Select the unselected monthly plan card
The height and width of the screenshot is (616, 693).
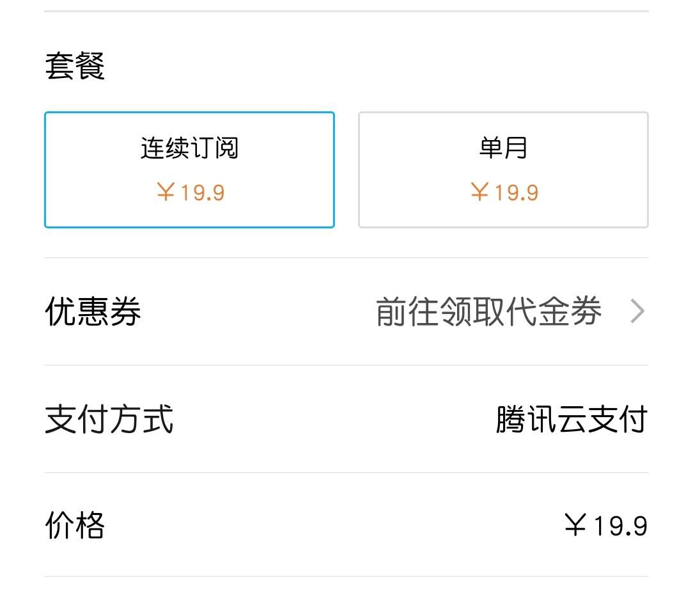[503, 170]
